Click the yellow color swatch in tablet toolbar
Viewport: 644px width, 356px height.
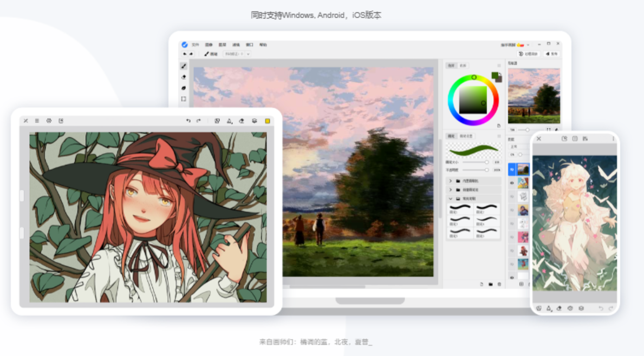[x=268, y=121]
